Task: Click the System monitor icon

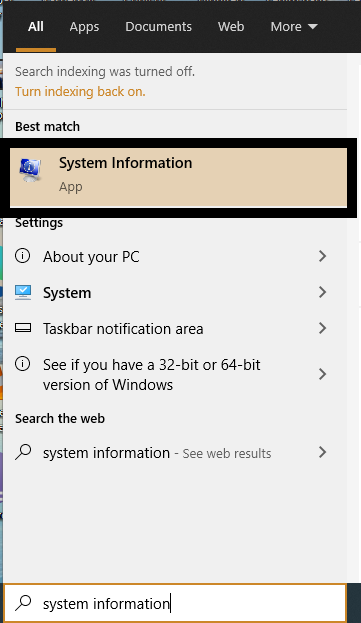Action: pos(23,292)
